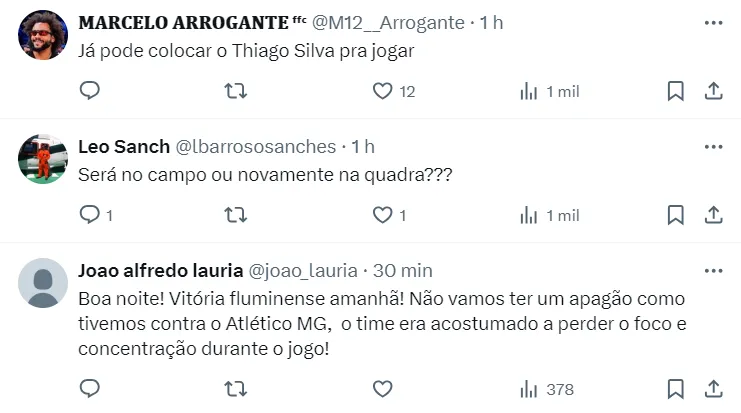
Task: Share Joao alfredo lauria's tweet
Action: tap(714, 389)
